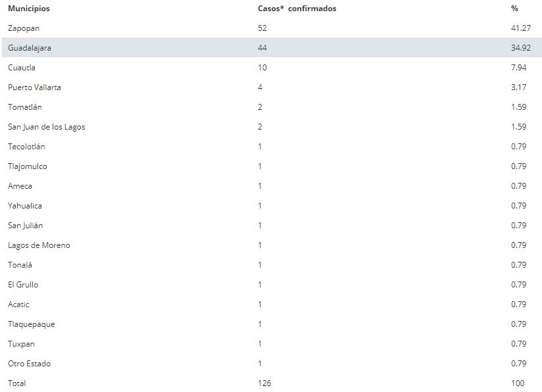The width and height of the screenshot is (542, 392).
Task: Select the 126 total cases value
Action: (x=264, y=383)
